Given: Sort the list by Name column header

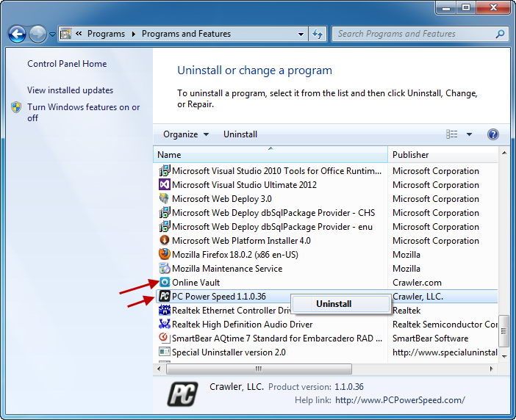Looking at the screenshot, I should (270, 155).
